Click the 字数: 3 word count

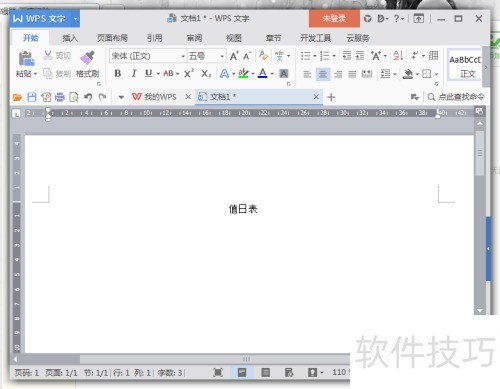point(170,373)
